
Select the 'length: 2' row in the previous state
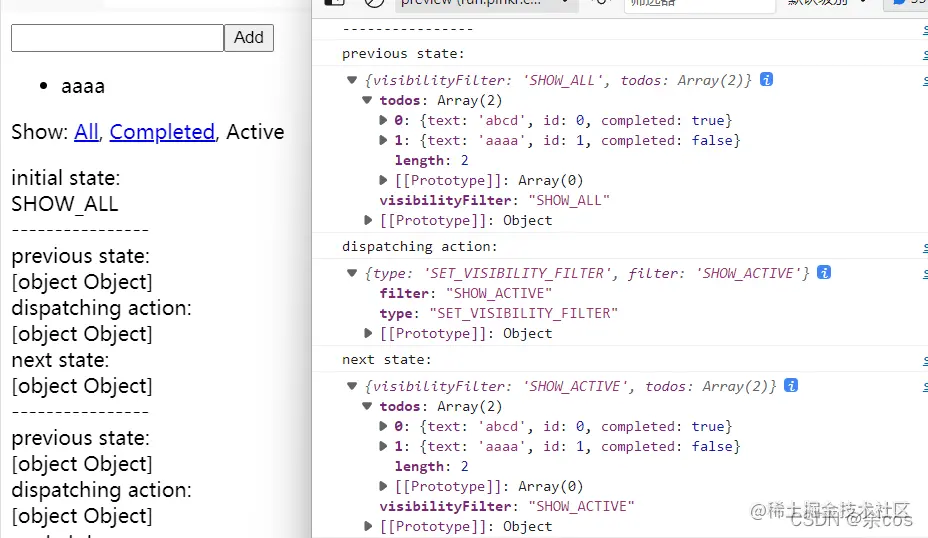431,160
